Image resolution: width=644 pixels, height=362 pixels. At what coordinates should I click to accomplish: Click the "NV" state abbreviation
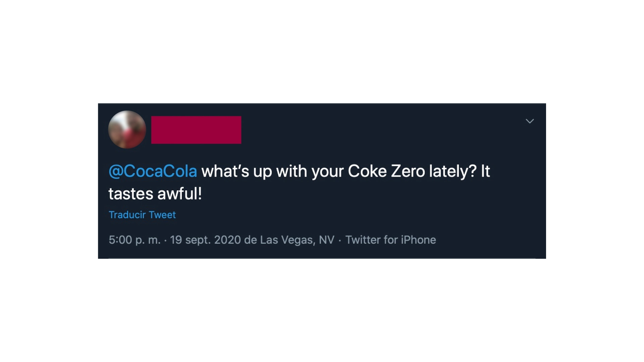pyautogui.click(x=327, y=240)
